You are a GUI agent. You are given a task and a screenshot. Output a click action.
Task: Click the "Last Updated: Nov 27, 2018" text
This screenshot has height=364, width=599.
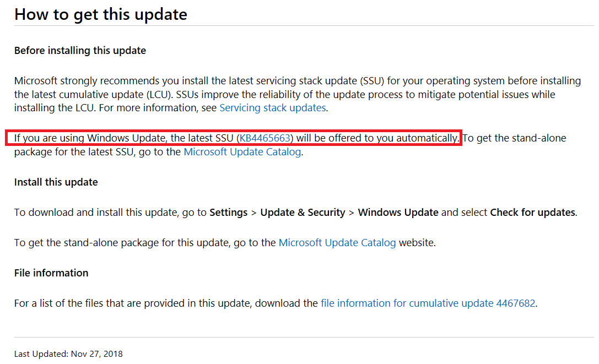click(68, 354)
